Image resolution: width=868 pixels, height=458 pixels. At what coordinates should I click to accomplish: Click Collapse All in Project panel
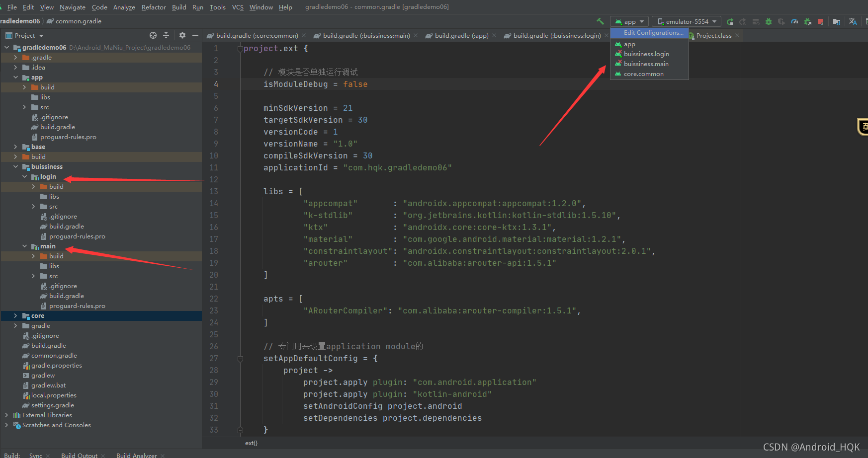coord(166,35)
